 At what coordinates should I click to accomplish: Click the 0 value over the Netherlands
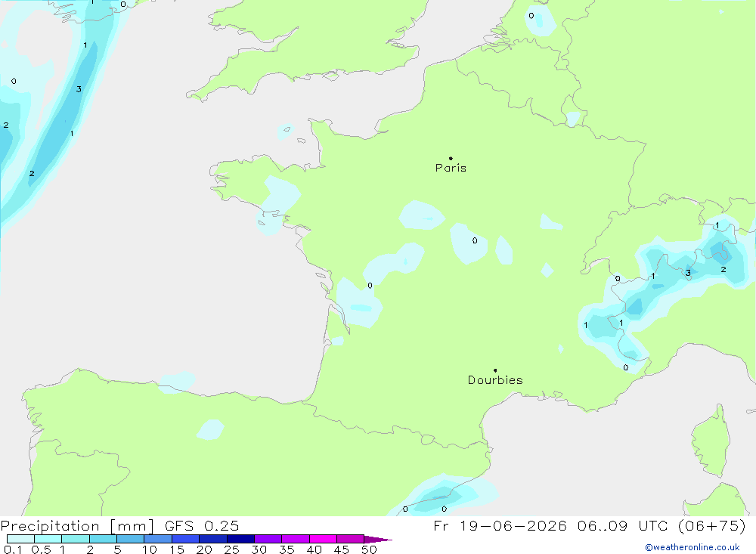pyautogui.click(x=531, y=16)
